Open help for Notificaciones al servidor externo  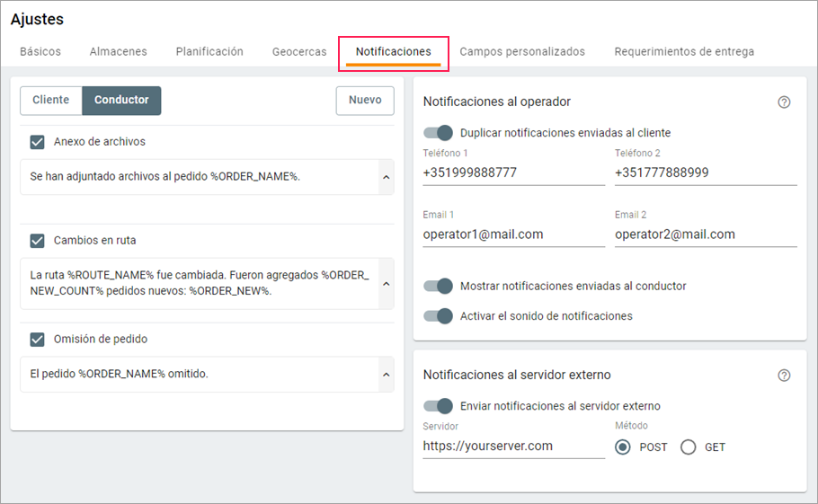tap(784, 376)
